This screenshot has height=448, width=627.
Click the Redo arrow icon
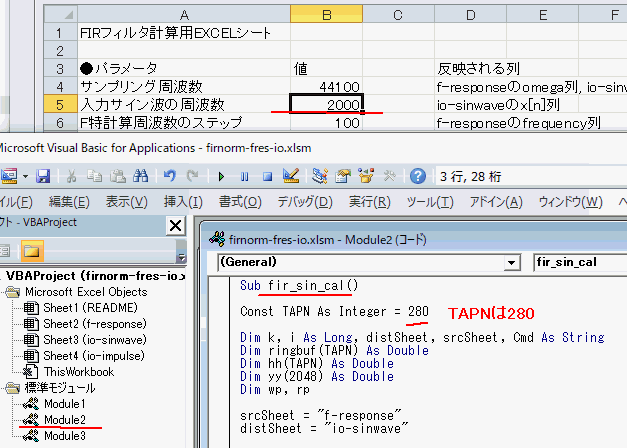point(193,176)
